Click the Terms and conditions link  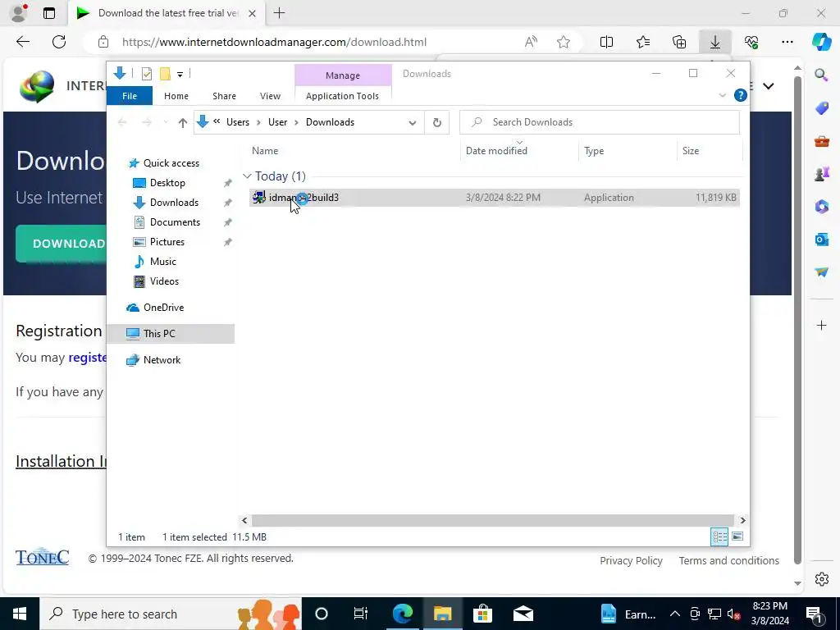[x=729, y=561]
